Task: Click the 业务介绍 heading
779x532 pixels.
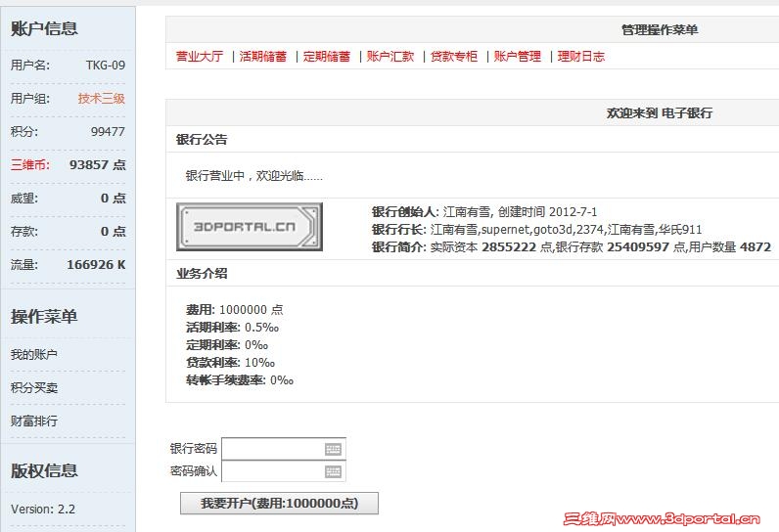Action: coord(202,274)
